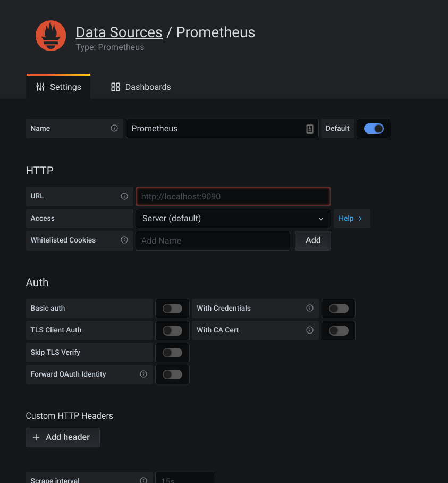Click the Prometheus flame logo icon
Viewport: 448px width, 483px height.
pyautogui.click(x=51, y=36)
